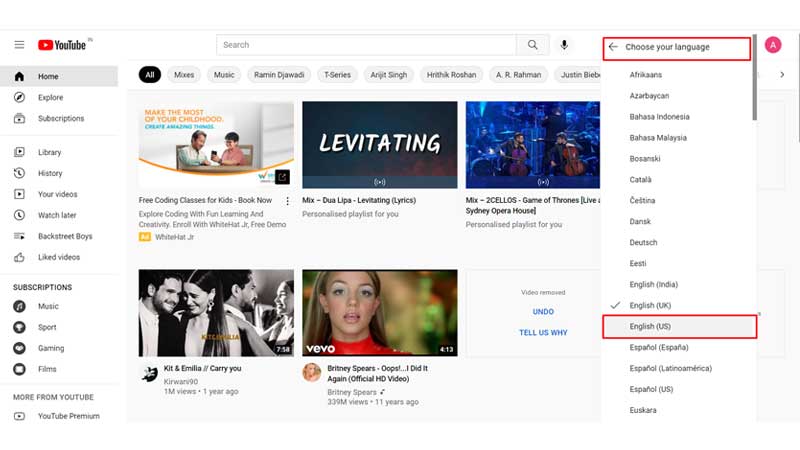Select the Music filter chip
Screen dimensions: 800x450
pyautogui.click(x=224, y=74)
